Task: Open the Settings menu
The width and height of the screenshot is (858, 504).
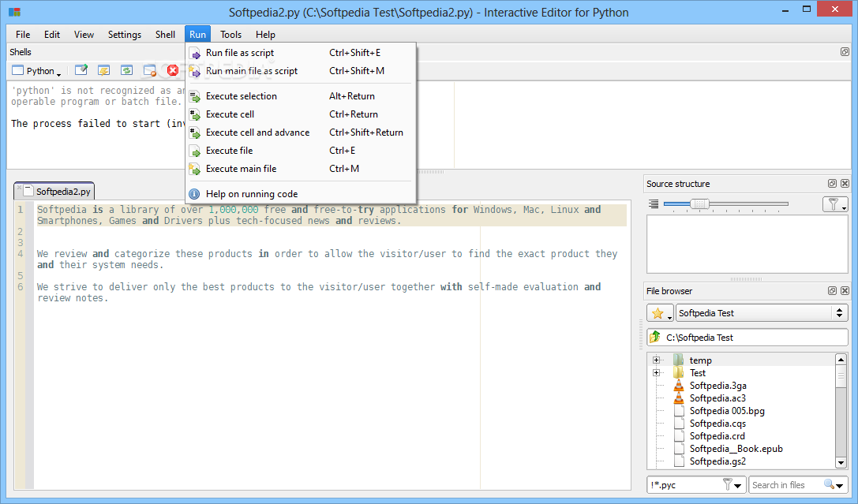Action: click(124, 35)
